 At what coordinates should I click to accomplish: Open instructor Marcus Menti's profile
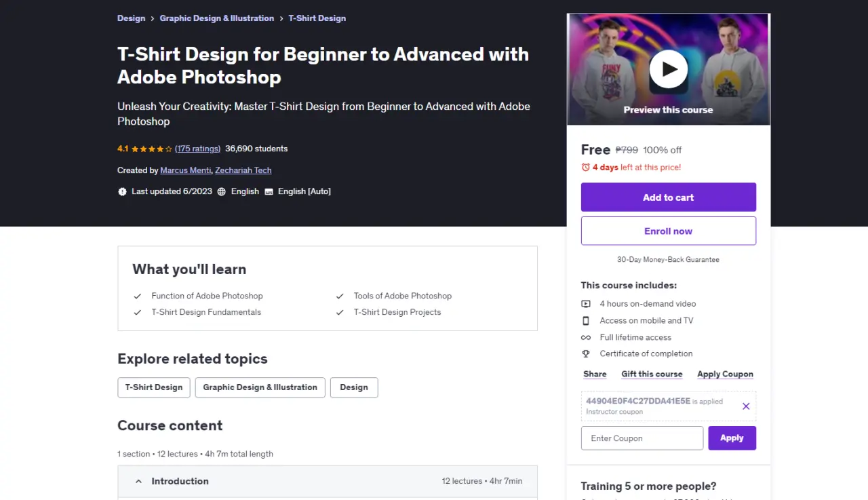(186, 170)
